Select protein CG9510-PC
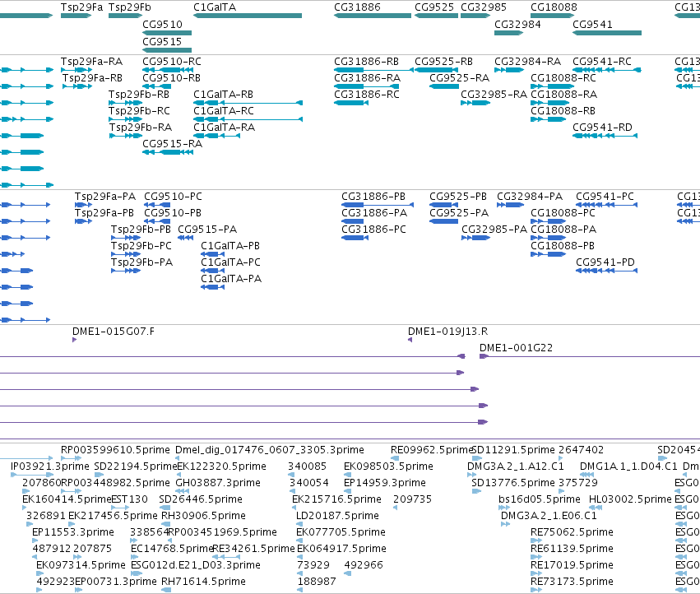Viewport: 700px width, 594px height. tap(173, 197)
